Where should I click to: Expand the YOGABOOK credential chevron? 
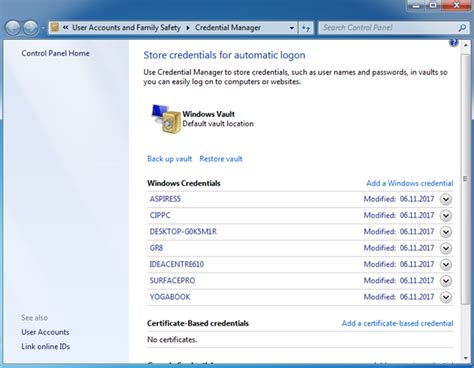(x=446, y=297)
